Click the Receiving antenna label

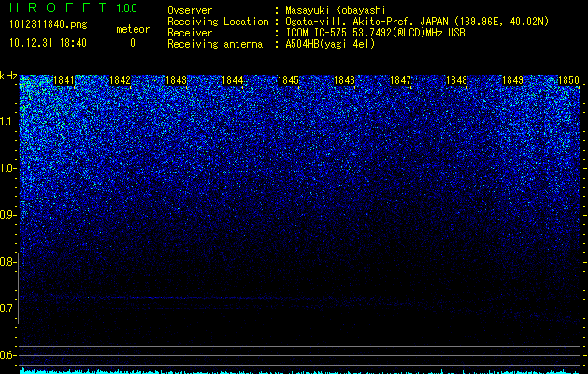pyautogui.click(x=215, y=44)
